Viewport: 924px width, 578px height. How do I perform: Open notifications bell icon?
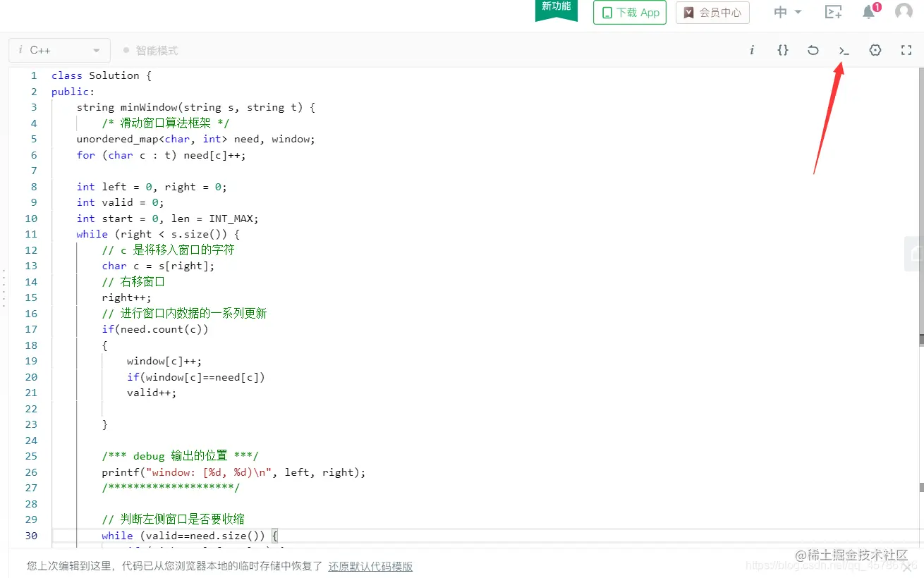[870, 11]
